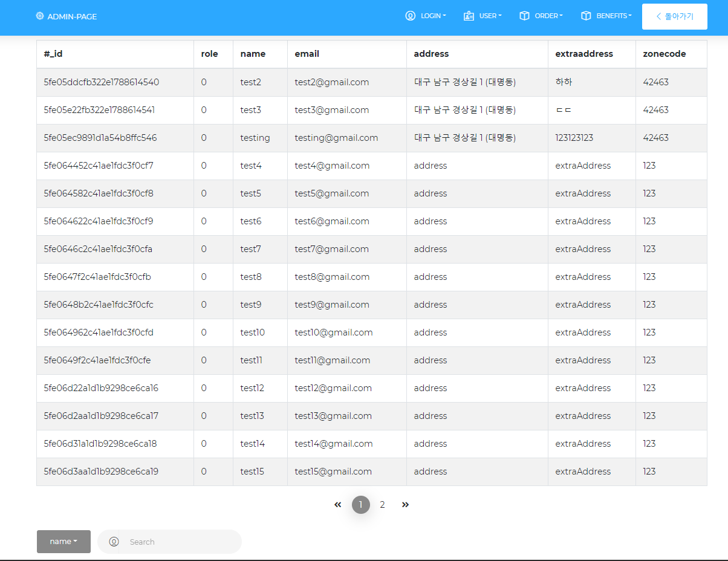Click the person icon next to LOGIN

coord(410,16)
